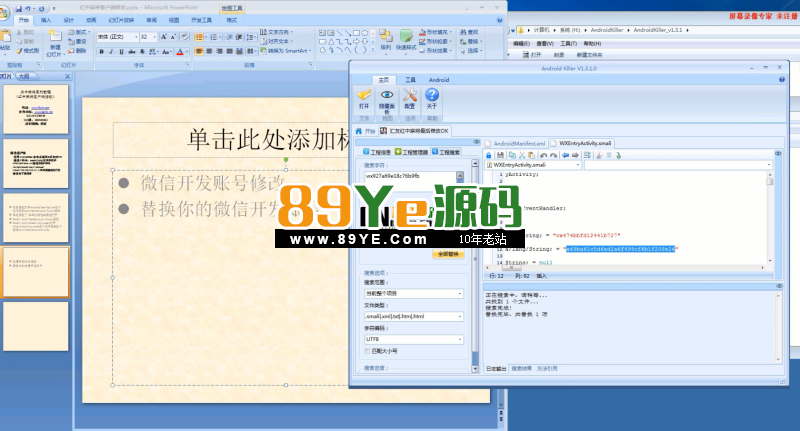
Task: Click the Format Painter (格式刷) in PowerPoint
Action: pyautogui.click(x=27, y=50)
